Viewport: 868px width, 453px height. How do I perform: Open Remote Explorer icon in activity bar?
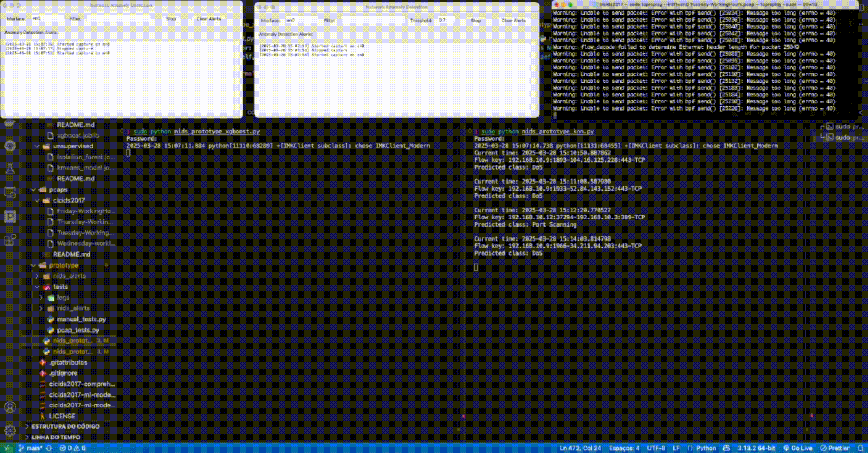(10, 192)
